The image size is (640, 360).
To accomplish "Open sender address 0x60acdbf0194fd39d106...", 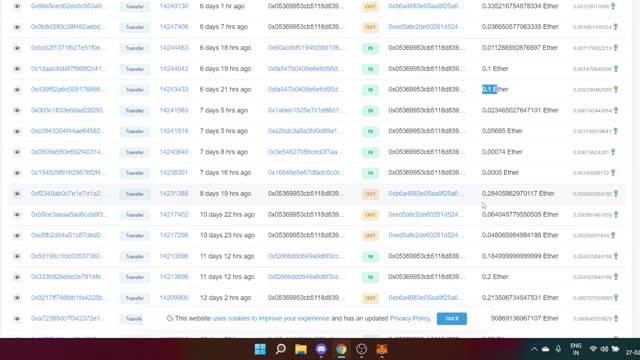I will 306,48.
